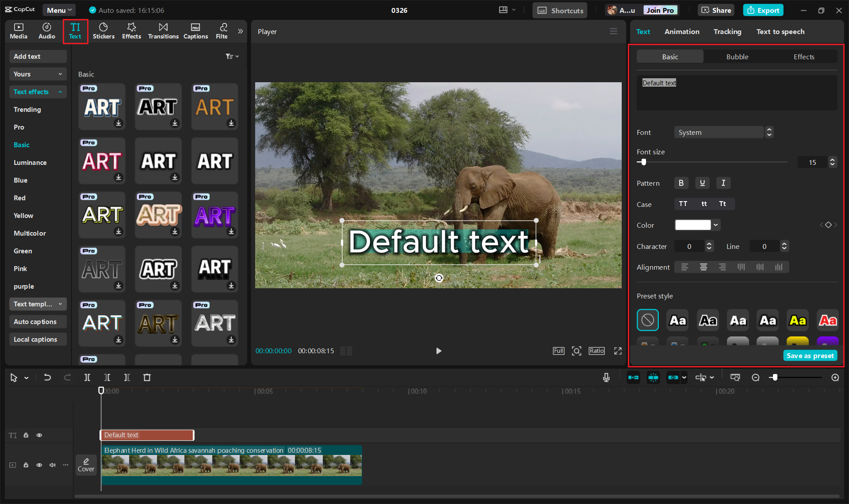Image resolution: width=849 pixels, height=504 pixels.
Task: Expand the Yours category dropdown
Action: (x=38, y=74)
